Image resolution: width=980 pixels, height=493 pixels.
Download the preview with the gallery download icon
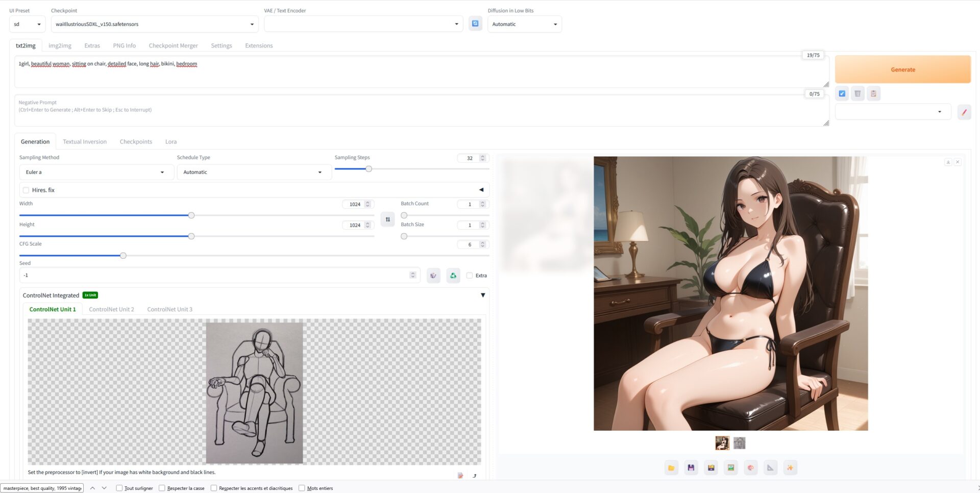(948, 162)
